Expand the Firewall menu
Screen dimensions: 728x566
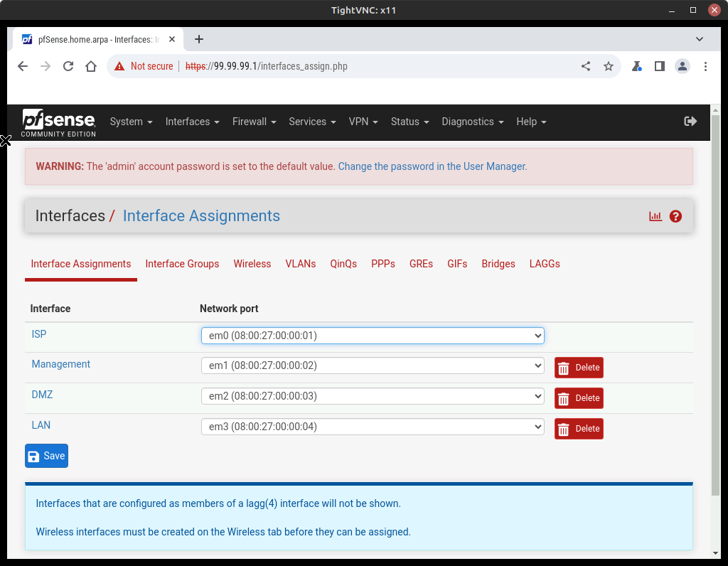254,122
